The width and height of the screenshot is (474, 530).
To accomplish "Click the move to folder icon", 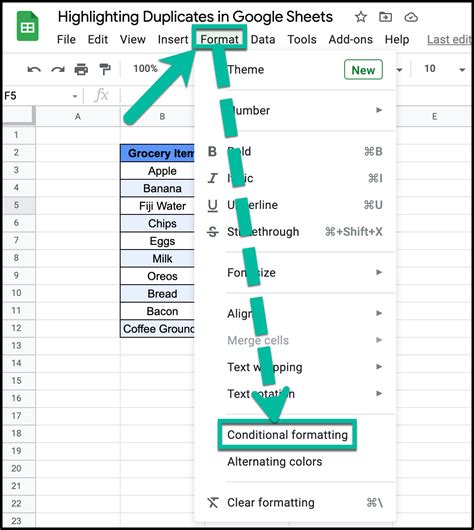I will coord(385,17).
